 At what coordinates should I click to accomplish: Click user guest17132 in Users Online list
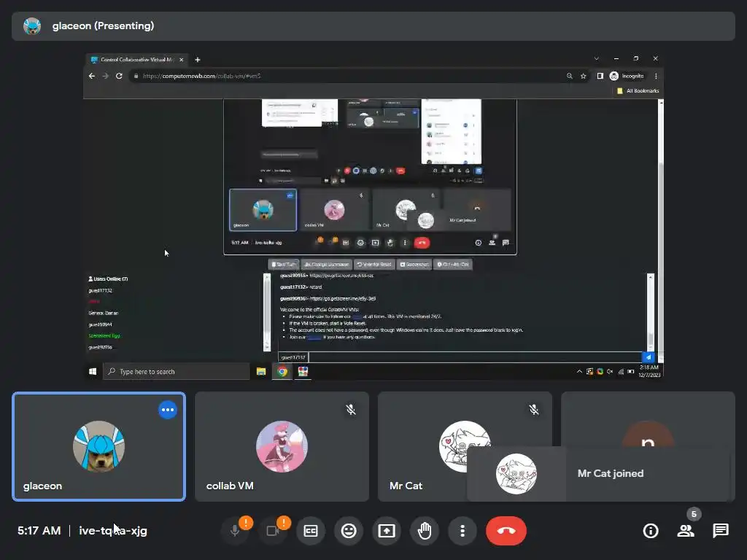click(x=101, y=290)
